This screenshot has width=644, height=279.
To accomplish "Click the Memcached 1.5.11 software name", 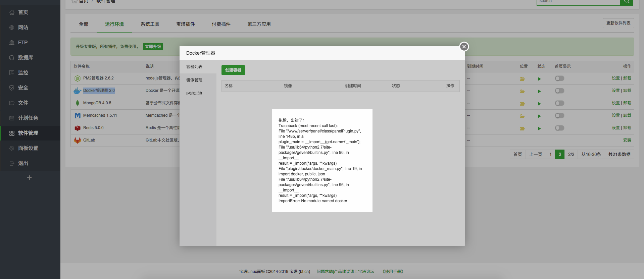I will (100, 115).
